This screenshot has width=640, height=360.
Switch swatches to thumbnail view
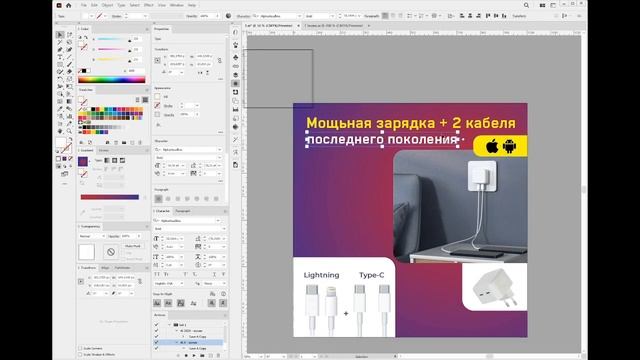(145, 100)
